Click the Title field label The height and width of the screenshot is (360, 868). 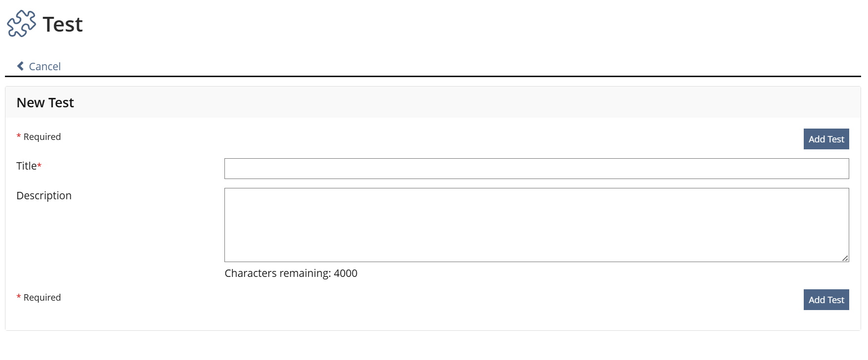27,166
